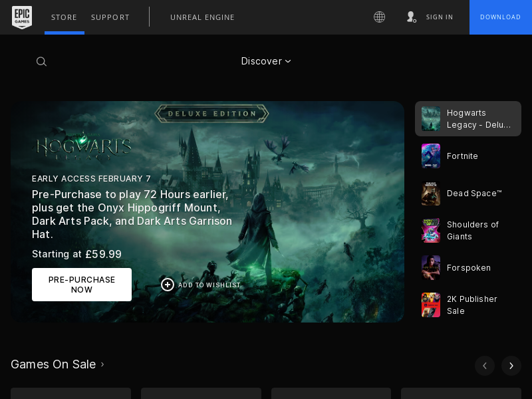This screenshot has height=399, width=532.
Task: Click the user profile icon
Action: tap(411, 17)
